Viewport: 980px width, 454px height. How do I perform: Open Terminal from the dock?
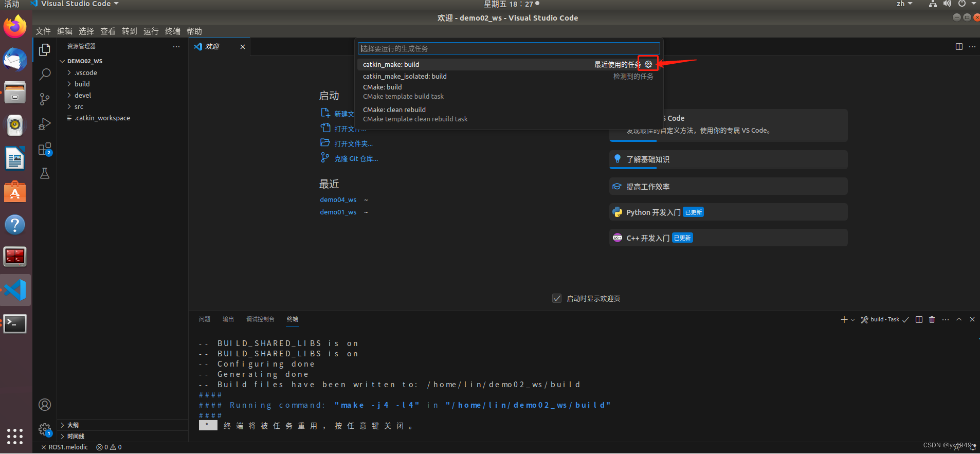pos(15,323)
